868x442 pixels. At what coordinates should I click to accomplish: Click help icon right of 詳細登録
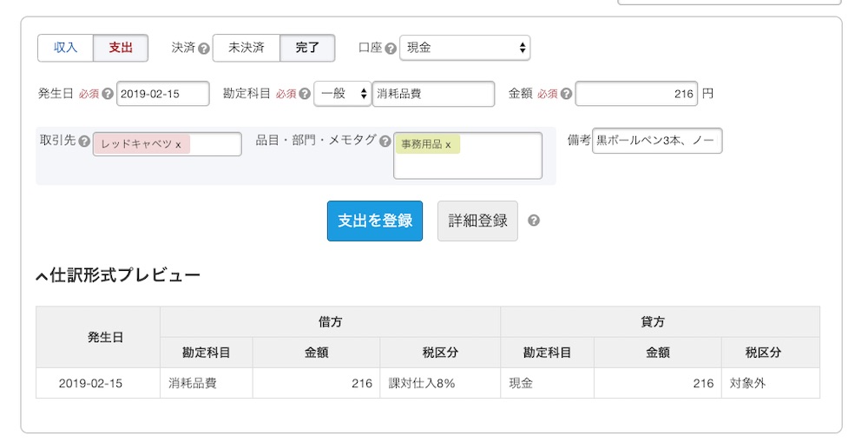pyautogui.click(x=534, y=221)
